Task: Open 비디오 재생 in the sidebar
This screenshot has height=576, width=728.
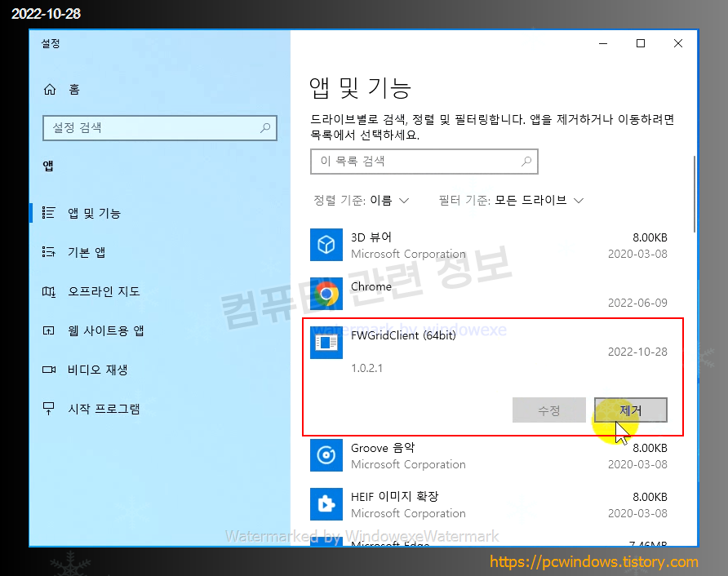Action: [97, 370]
